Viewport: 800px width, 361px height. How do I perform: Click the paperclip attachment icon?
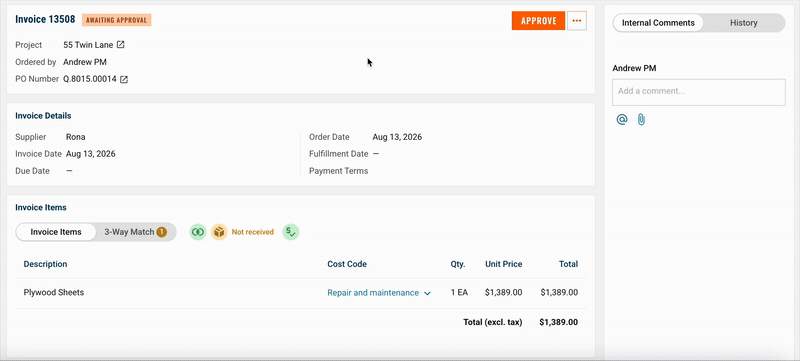(641, 119)
